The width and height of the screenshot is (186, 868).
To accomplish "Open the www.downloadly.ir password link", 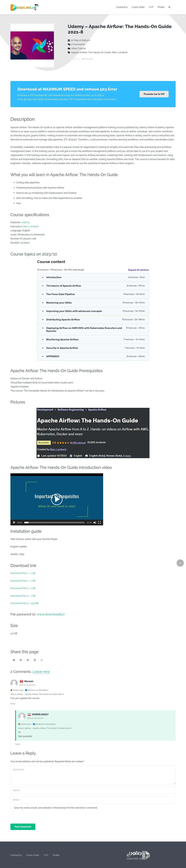I will coord(51,614).
